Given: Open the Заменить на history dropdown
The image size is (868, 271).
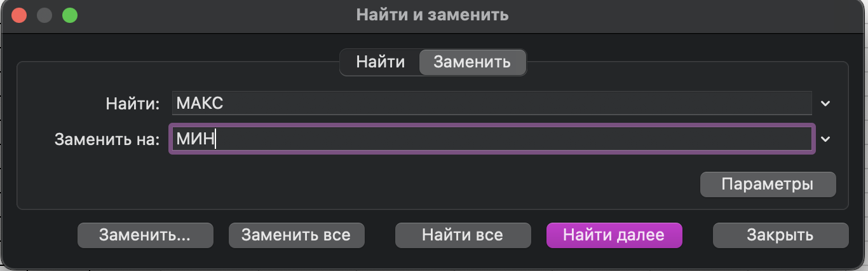Looking at the screenshot, I should point(825,139).
